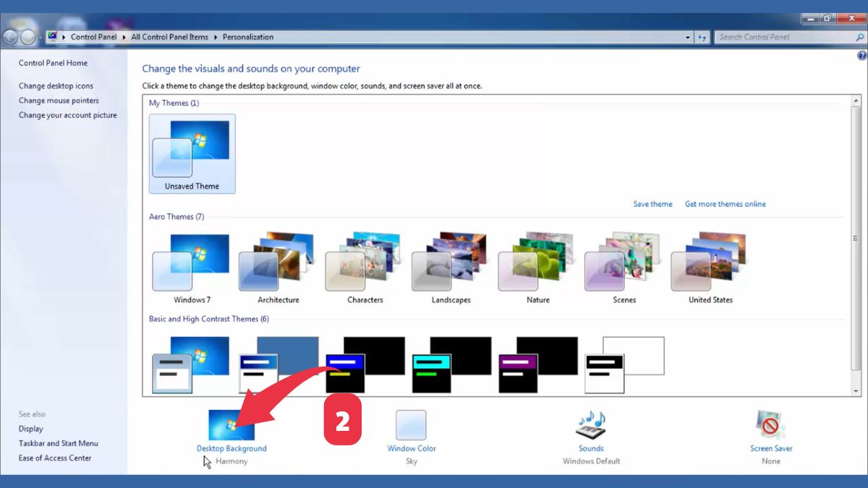Viewport: 868px width, 488px height.
Task: Expand All Control Panel Items breadcrumb
Action: (217, 37)
